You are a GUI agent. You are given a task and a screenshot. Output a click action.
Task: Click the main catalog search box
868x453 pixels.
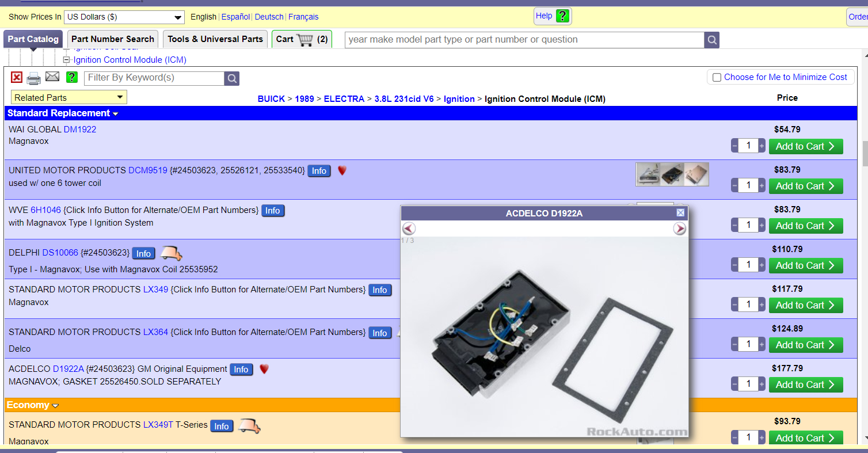[524, 40]
